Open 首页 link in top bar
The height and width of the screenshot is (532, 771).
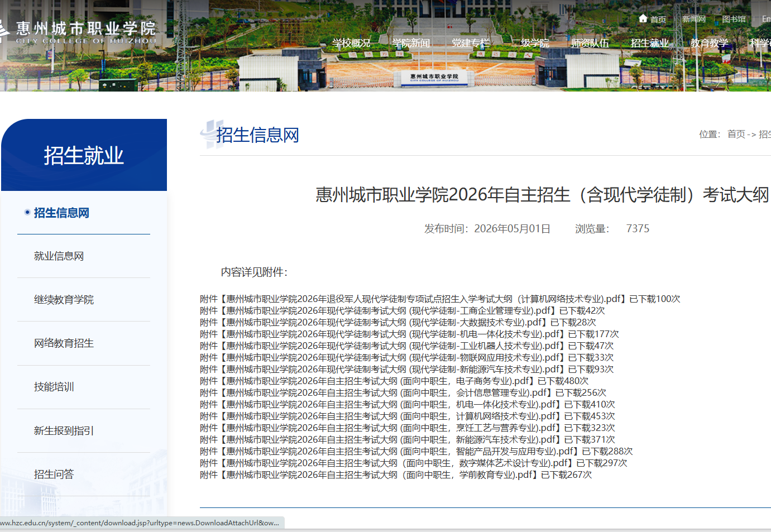click(658, 19)
